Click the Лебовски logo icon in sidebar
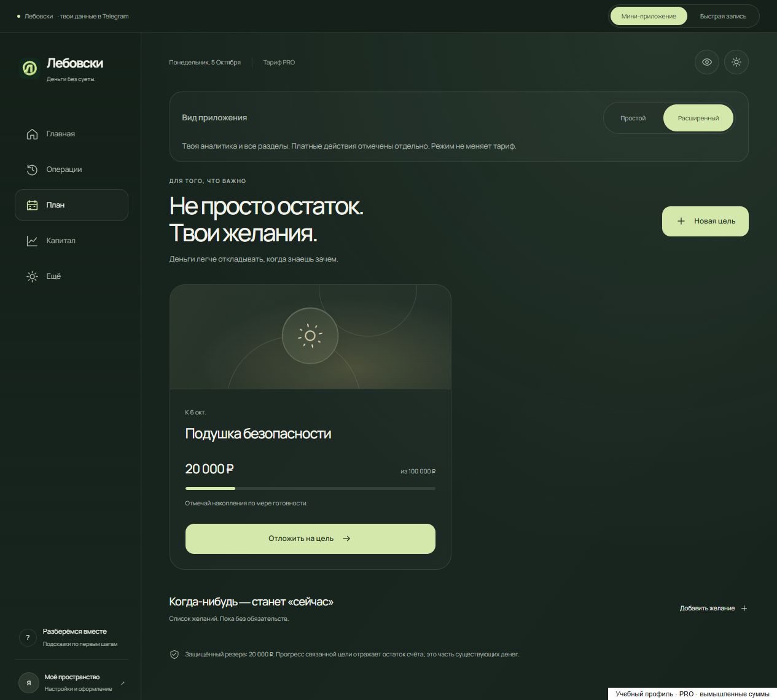 pyautogui.click(x=29, y=68)
